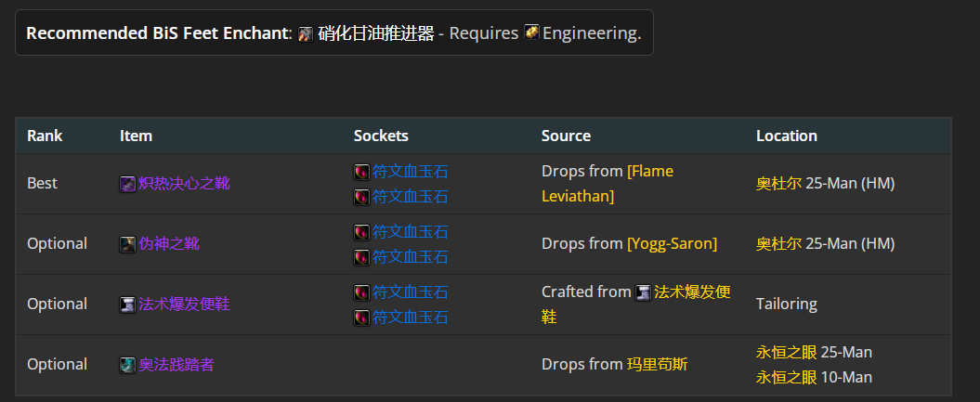The image size is (980, 402).
Task: Click the 法术爆发便鞋 icon in the Item column
Action: [127, 305]
